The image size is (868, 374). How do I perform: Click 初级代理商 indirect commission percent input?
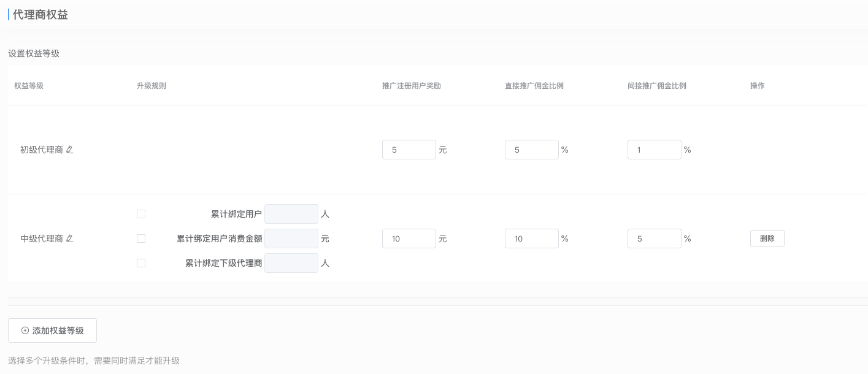point(654,150)
